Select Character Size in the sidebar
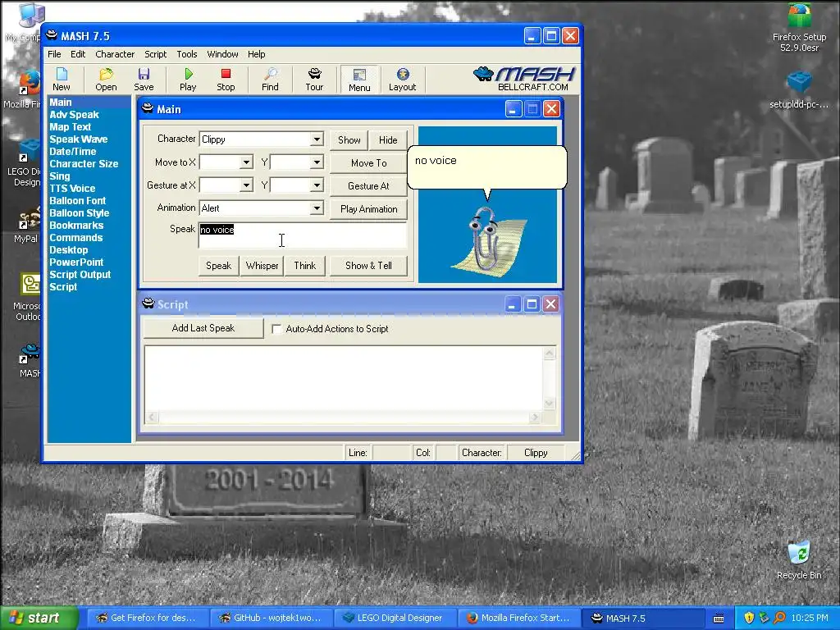The image size is (840, 630). 84,164
